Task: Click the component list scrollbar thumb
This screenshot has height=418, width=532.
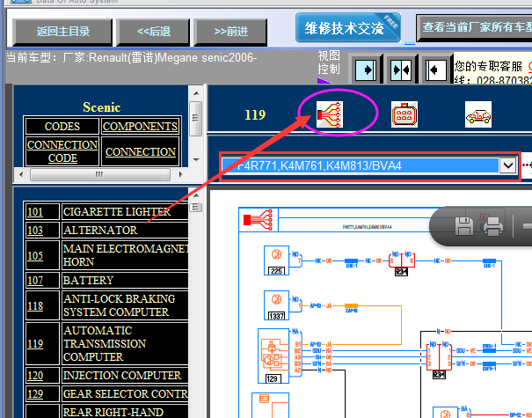Action: [196, 207]
